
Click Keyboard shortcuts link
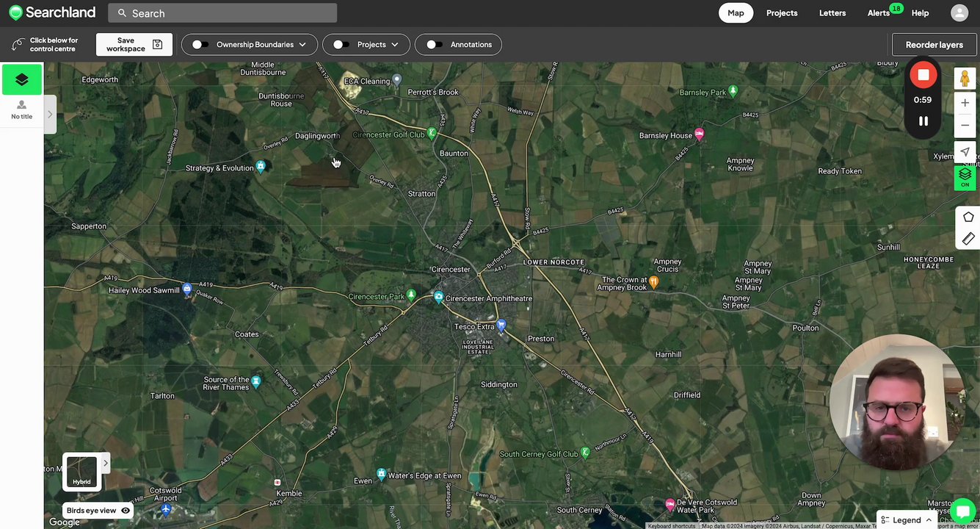672,526
